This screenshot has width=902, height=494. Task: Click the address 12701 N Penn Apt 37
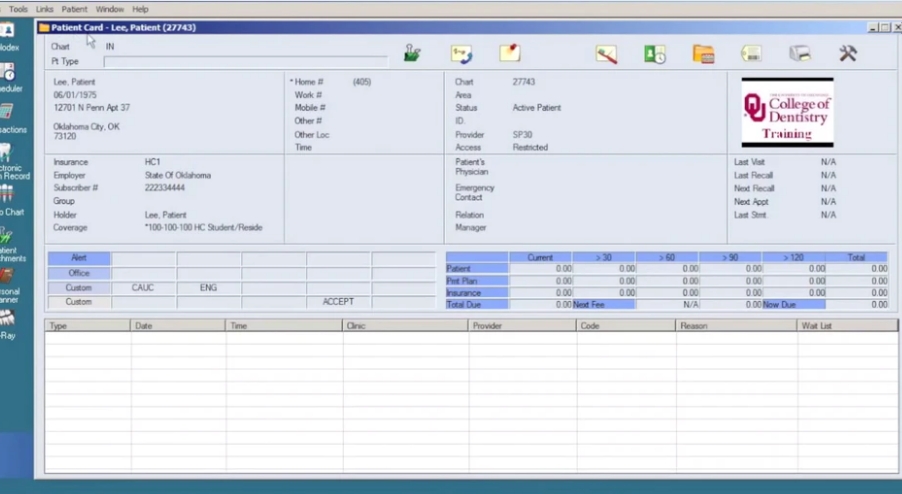click(x=91, y=108)
